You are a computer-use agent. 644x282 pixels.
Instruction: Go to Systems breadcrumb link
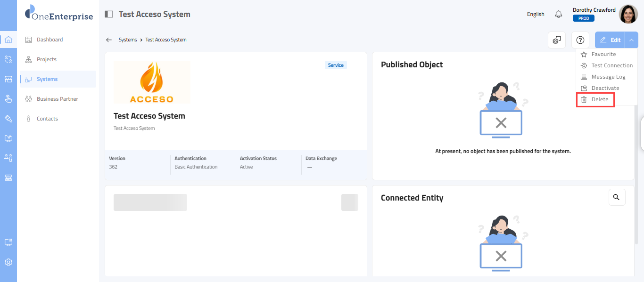127,40
